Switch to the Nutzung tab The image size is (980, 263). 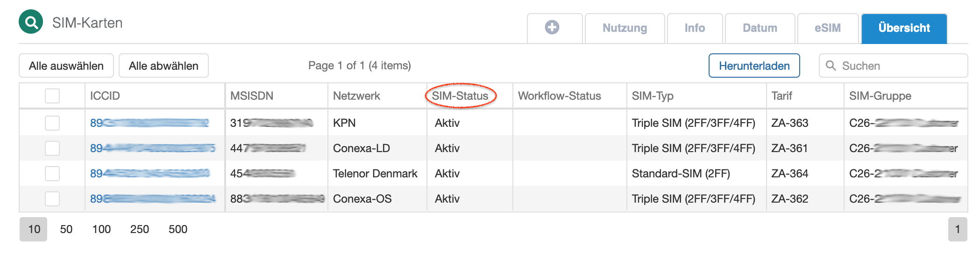pyautogui.click(x=625, y=28)
